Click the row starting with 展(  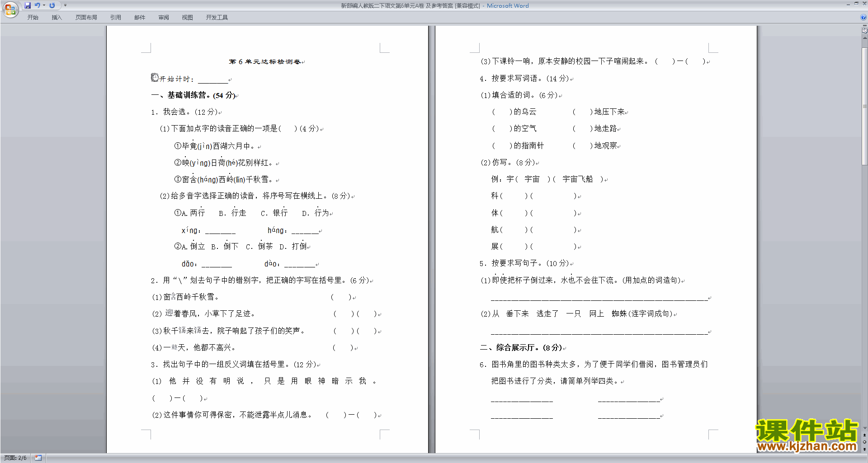click(x=535, y=247)
